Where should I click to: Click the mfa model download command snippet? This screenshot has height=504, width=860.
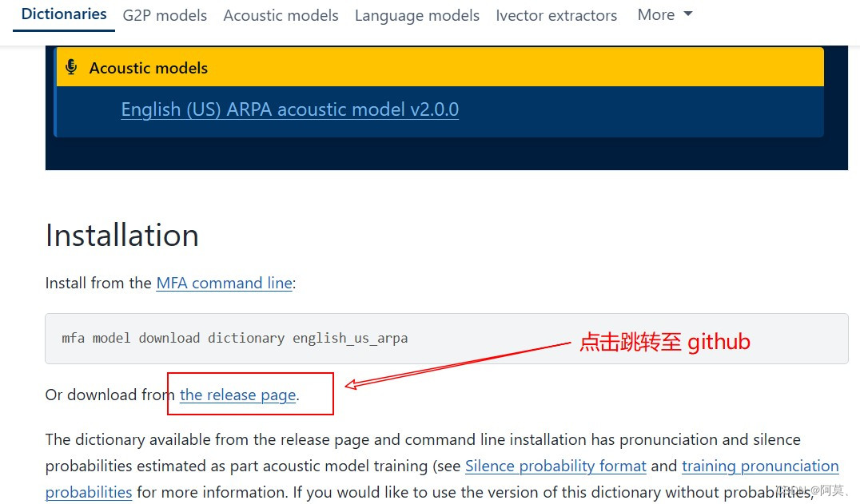point(235,338)
